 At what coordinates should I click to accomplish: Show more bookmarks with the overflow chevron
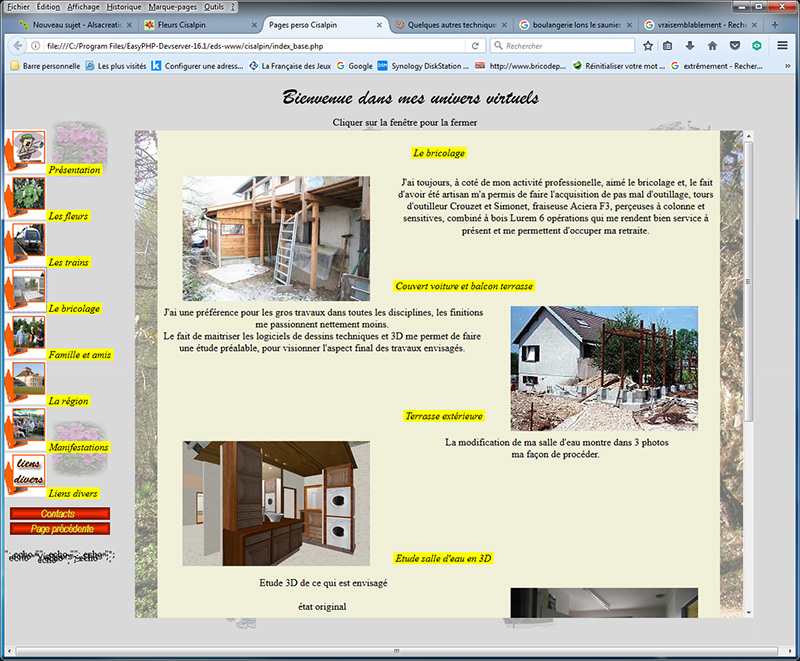tap(787, 66)
